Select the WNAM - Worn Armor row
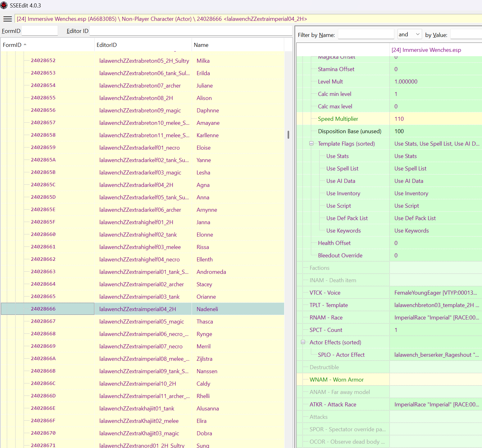The height and width of the screenshot is (448, 482). (x=336, y=380)
